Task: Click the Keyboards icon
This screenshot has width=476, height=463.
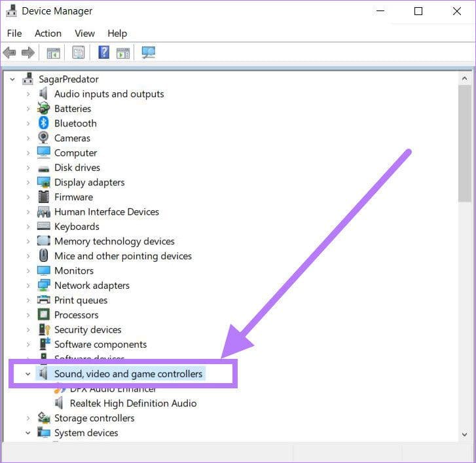Action: point(44,226)
